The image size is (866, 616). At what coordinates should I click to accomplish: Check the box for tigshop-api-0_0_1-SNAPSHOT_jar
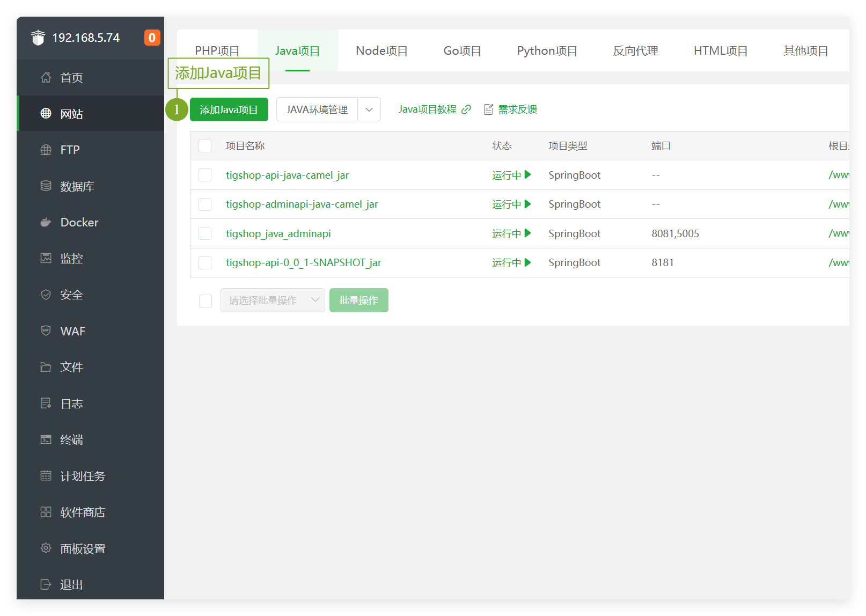pos(205,263)
